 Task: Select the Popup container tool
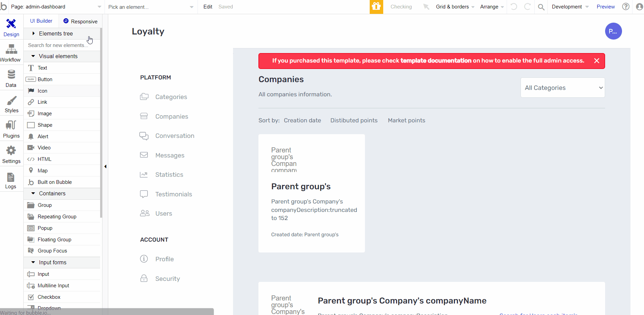click(x=62, y=228)
